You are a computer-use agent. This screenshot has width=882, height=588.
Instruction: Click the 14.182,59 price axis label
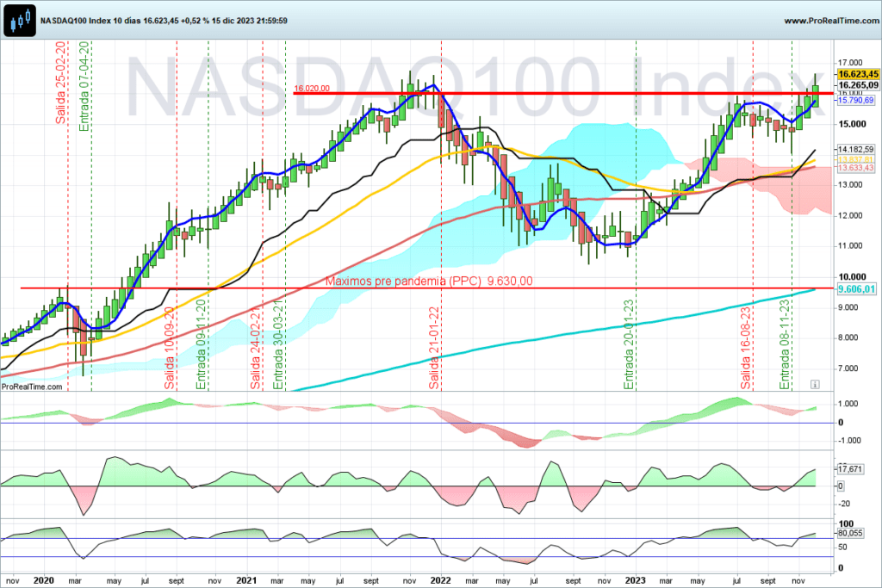[x=855, y=150]
